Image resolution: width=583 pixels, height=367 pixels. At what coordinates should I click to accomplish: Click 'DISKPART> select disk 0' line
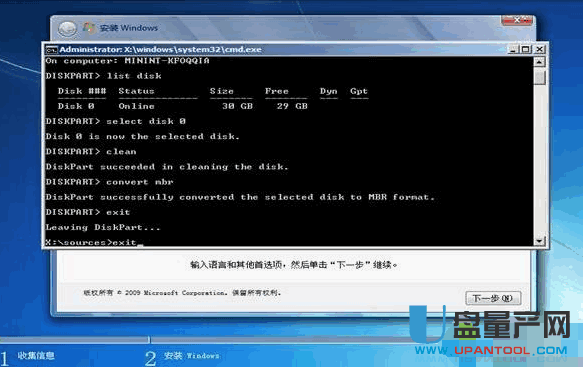[116, 122]
